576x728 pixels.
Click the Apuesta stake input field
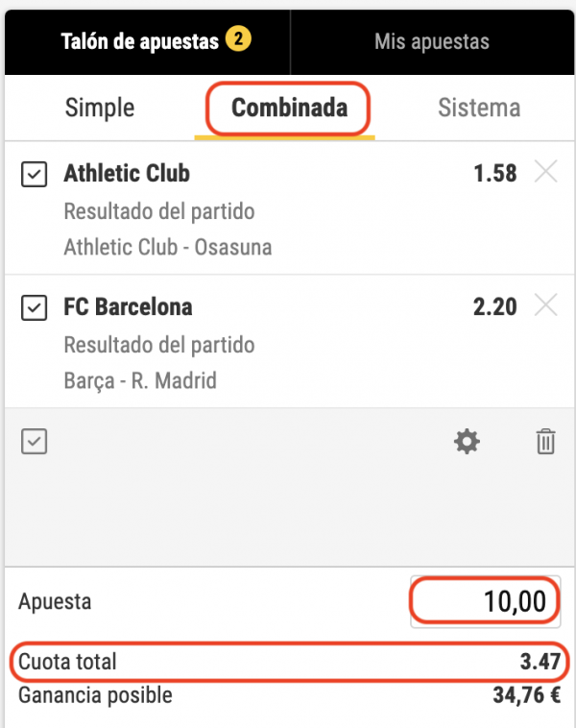coord(484,602)
